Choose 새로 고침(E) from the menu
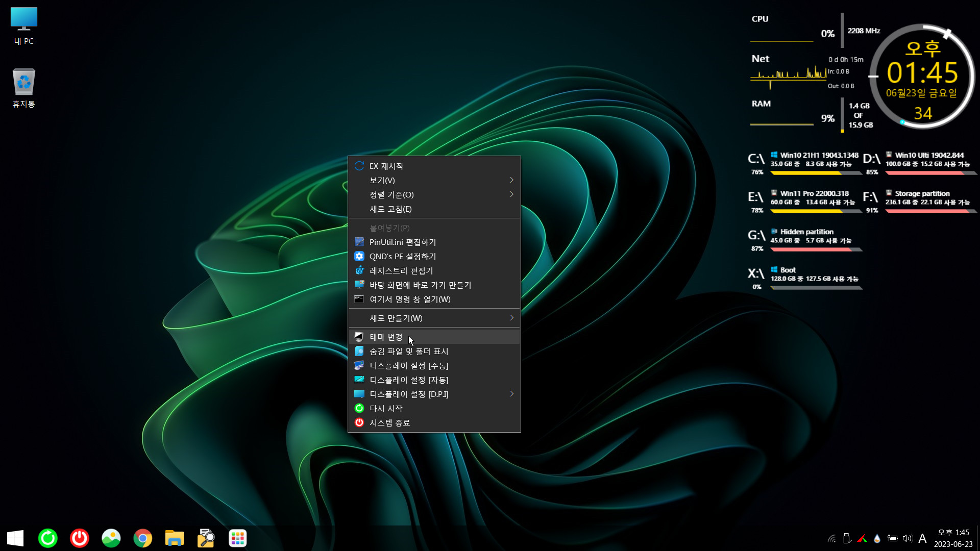The image size is (980, 551). tap(434, 209)
